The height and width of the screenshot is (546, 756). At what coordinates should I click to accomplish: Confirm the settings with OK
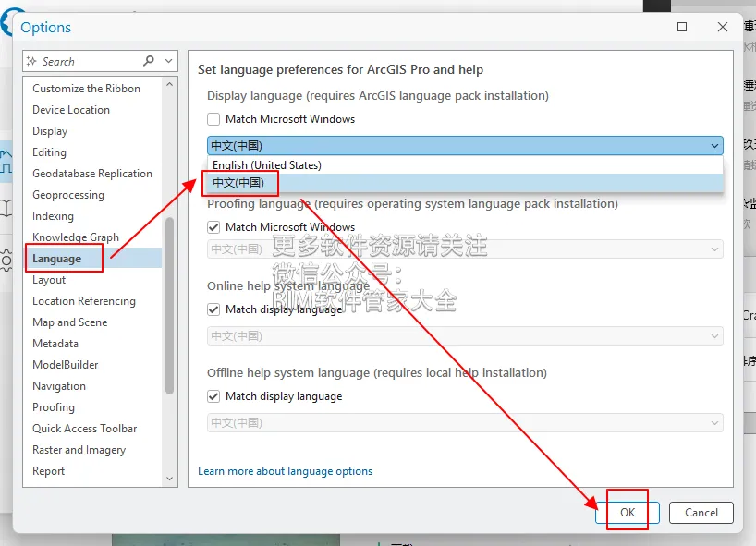(x=628, y=512)
